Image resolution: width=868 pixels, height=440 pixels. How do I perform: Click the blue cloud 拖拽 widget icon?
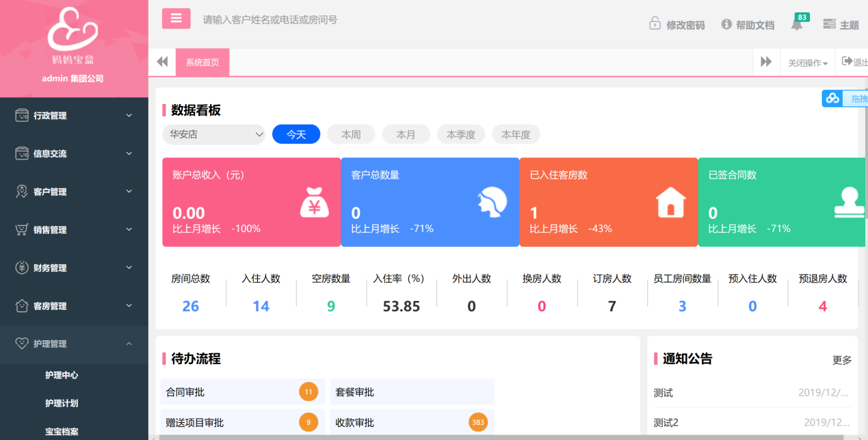832,99
